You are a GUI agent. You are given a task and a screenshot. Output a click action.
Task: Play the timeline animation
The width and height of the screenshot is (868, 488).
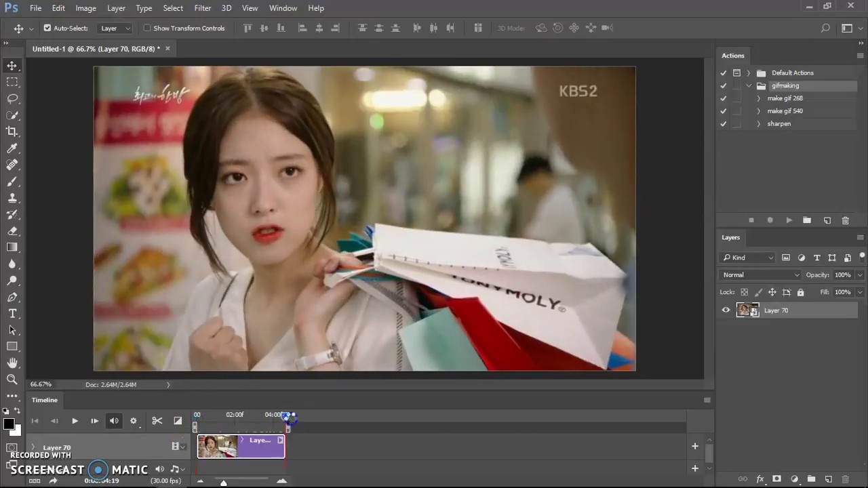pyautogui.click(x=75, y=421)
